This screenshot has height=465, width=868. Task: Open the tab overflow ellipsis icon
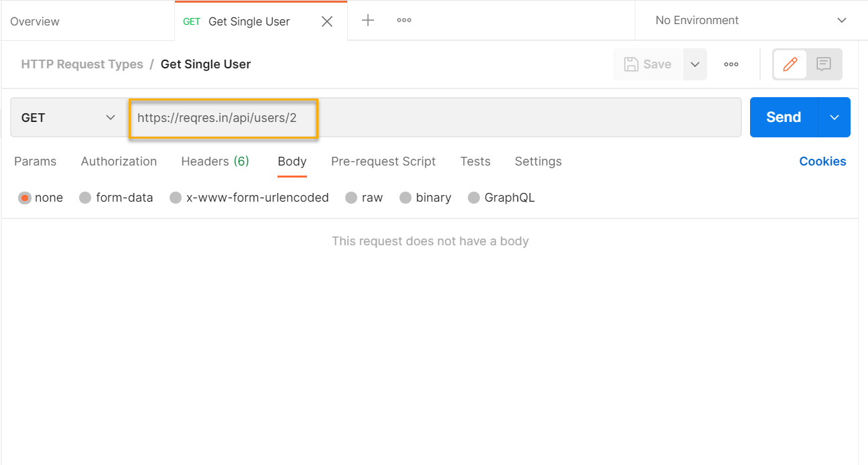tap(404, 20)
